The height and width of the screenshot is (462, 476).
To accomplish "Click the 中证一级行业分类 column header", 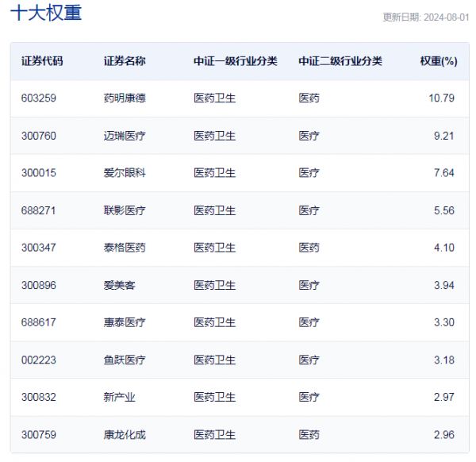I will point(236,61).
